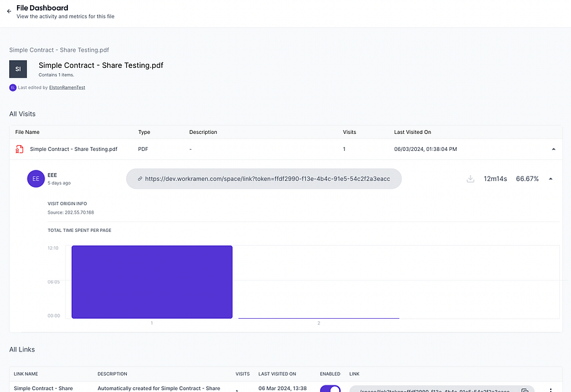Click the chain link icon in URL pill
This screenshot has height=392, width=571.
[x=139, y=179]
